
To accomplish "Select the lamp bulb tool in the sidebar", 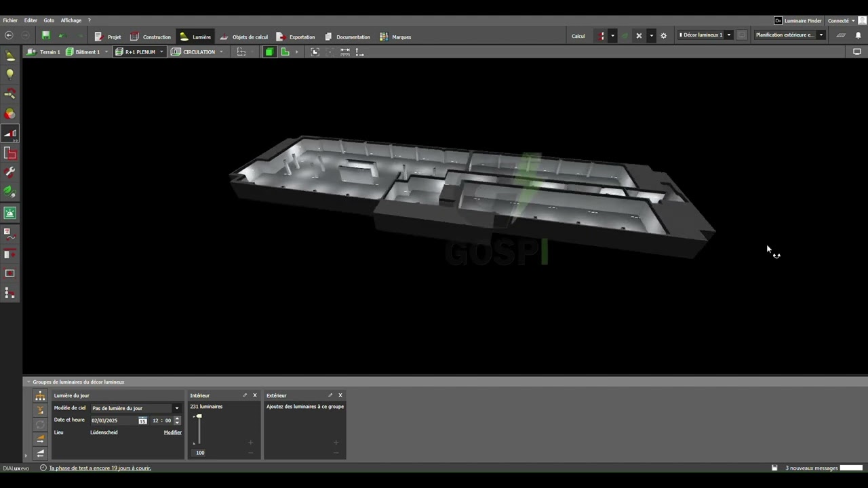I will [10, 75].
